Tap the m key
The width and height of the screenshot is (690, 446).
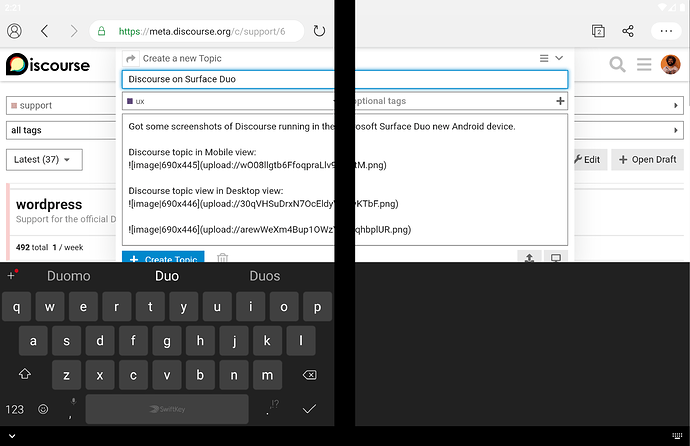(x=267, y=375)
